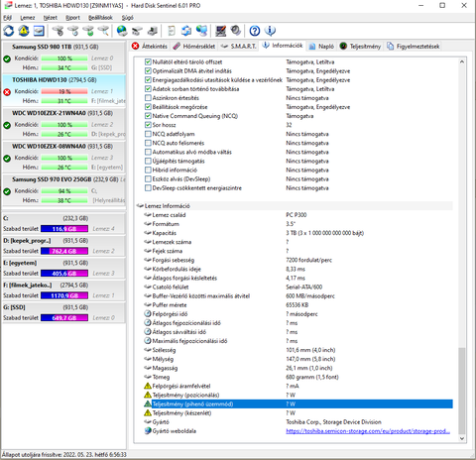Open the Nézet menu
The image size is (476, 460).
coord(51,18)
